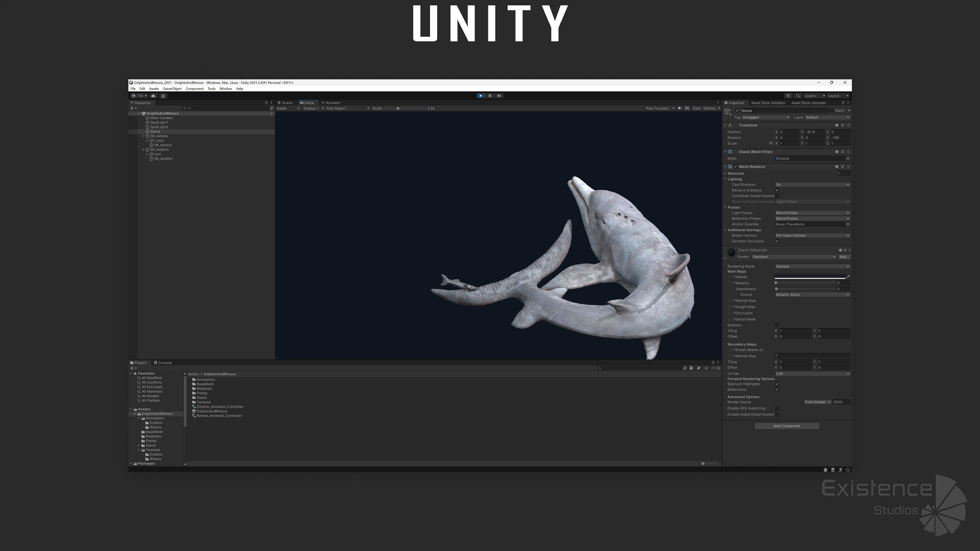
Task: Click the Step frame button
Action: [499, 96]
